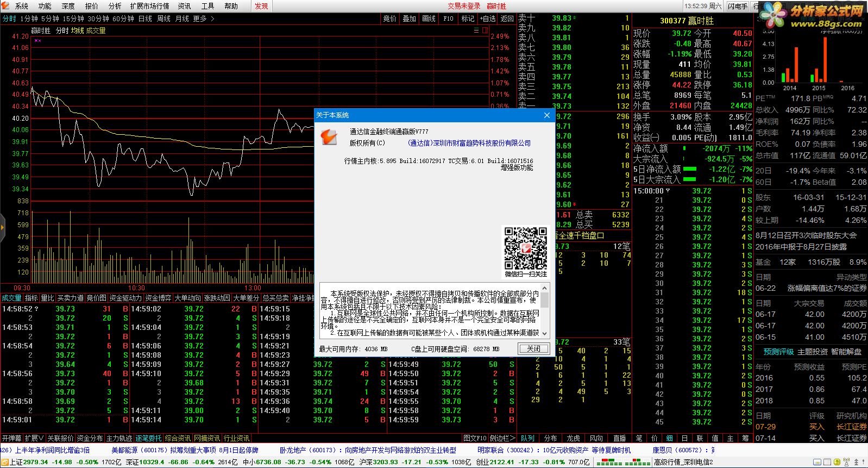Screen dimensions: 868x468
Task: Click the 叠加 overlay toolbar button
Action: click(410, 18)
